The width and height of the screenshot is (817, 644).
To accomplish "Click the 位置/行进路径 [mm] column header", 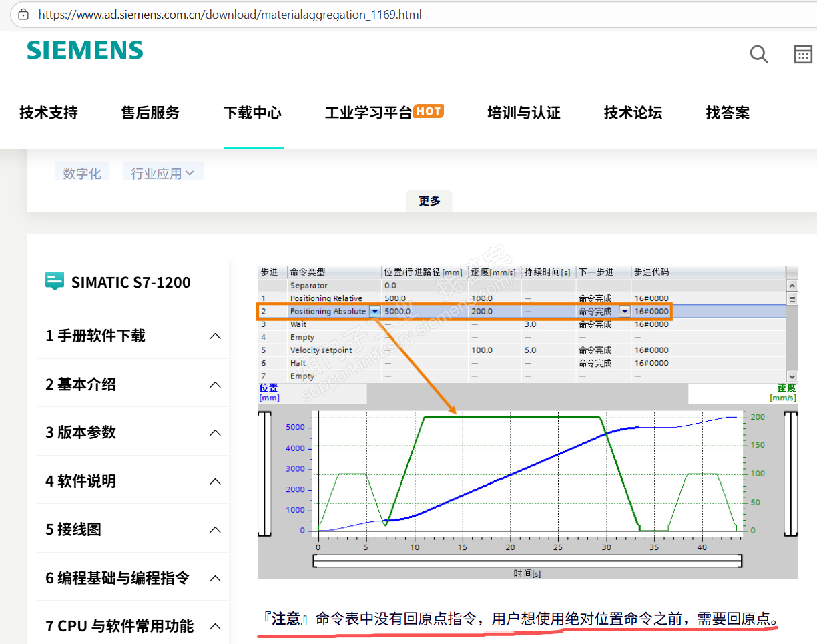I will [x=425, y=272].
